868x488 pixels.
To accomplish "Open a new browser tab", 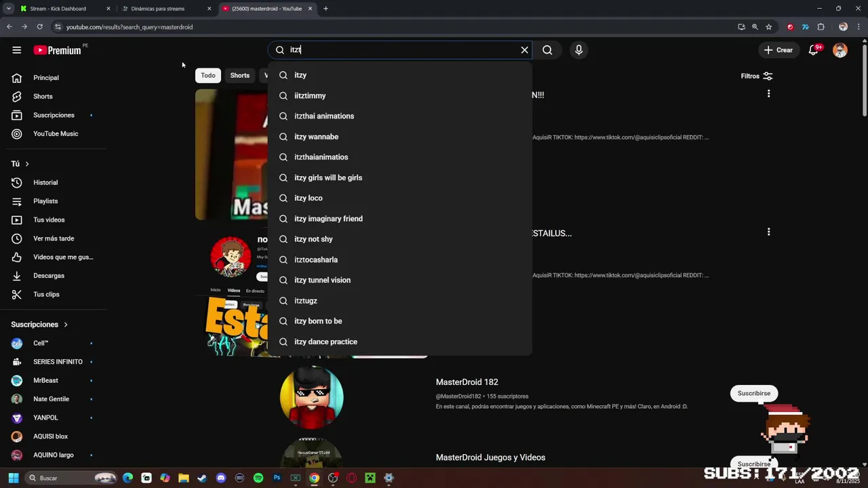I will point(325,9).
